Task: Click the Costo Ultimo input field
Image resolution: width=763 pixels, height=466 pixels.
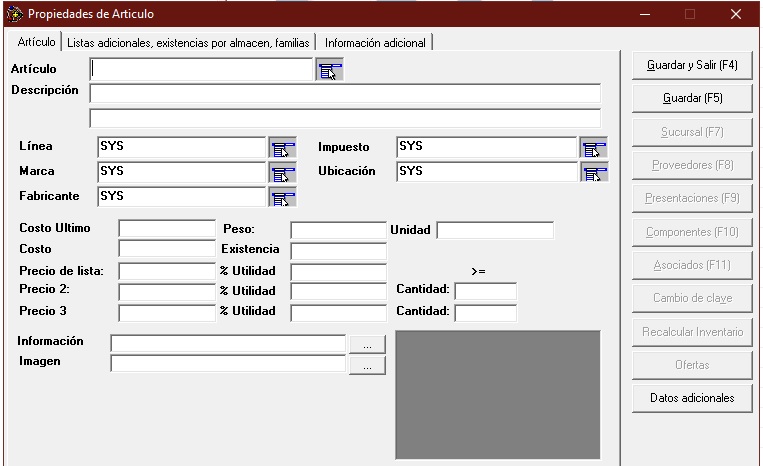Action: (167, 229)
